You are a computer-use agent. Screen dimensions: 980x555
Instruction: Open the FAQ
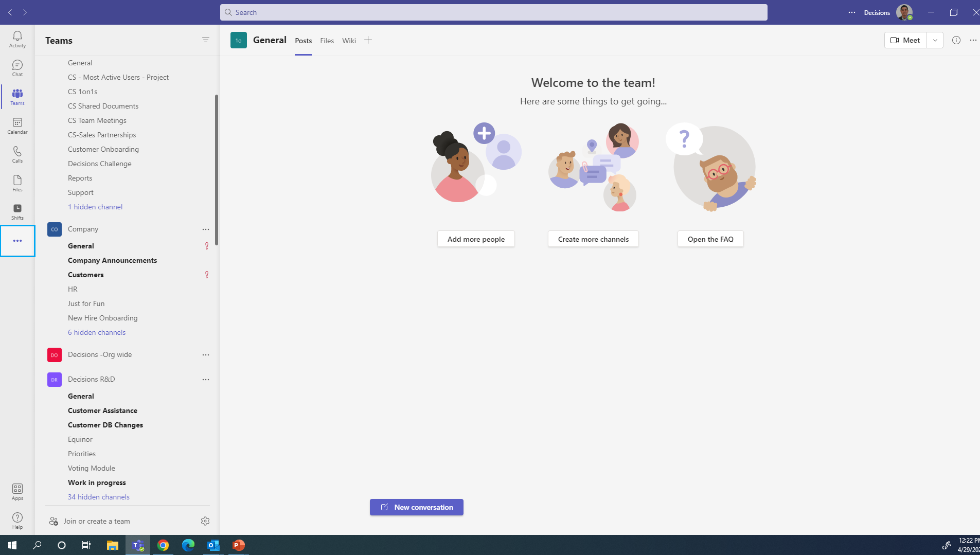[710, 239]
